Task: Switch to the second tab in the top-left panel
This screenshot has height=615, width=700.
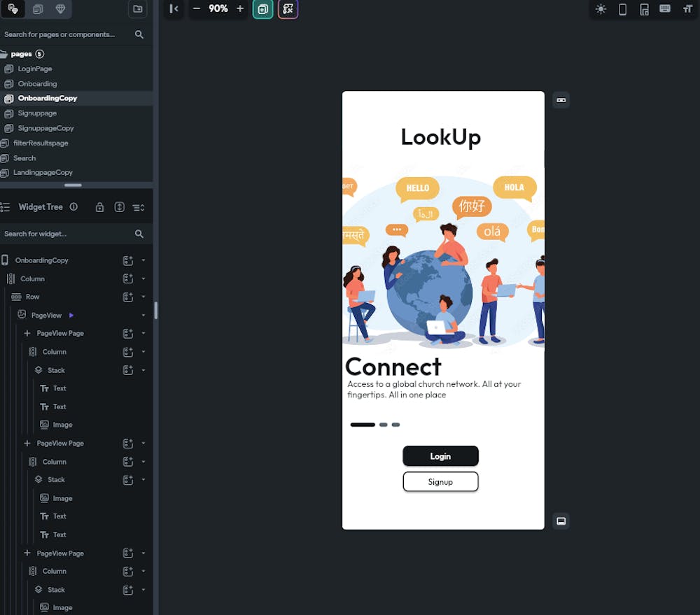Action: click(x=38, y=9)
